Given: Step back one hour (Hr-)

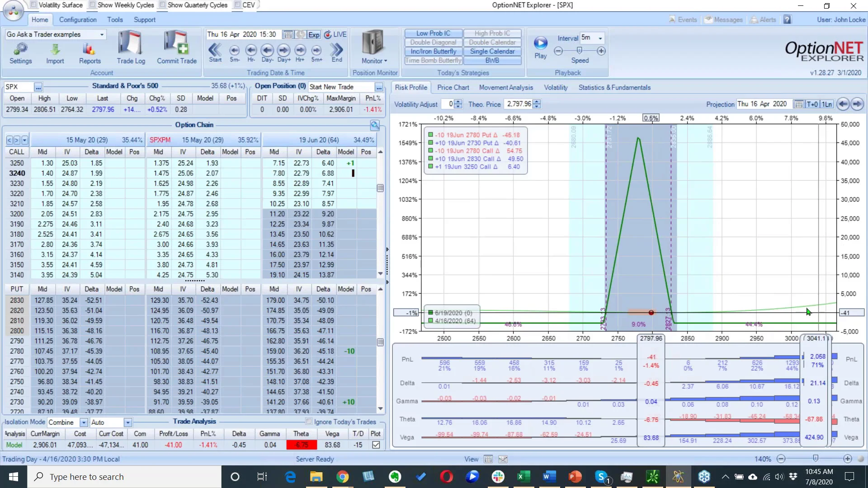Looking at the screenshot, I should 251,52.
